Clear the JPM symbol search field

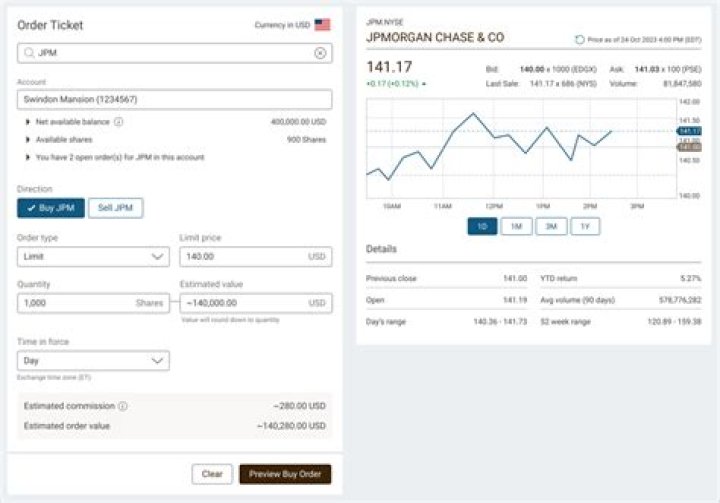pos(320,53)
